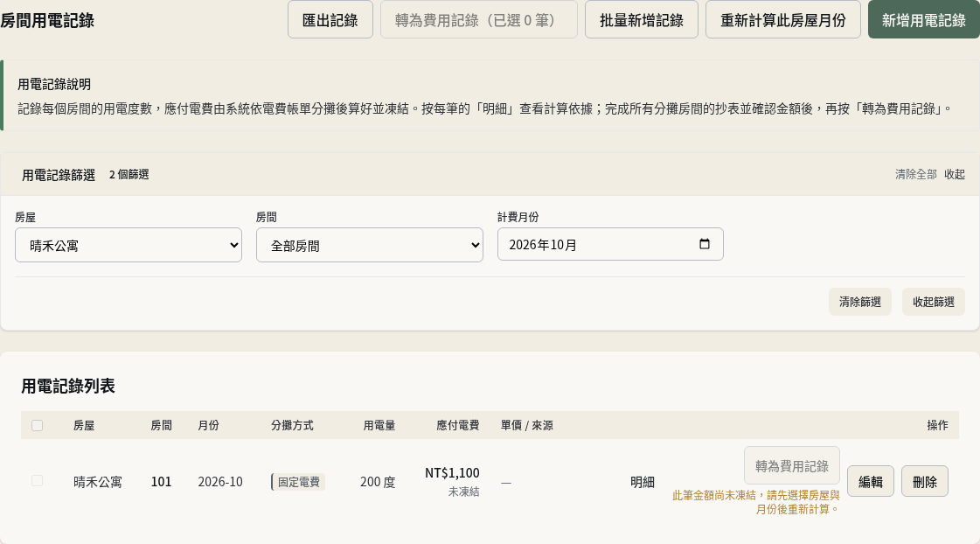Click 新增用電記錄 button
Viewport: 980px width, 544px height.
[x=924, y=19]
